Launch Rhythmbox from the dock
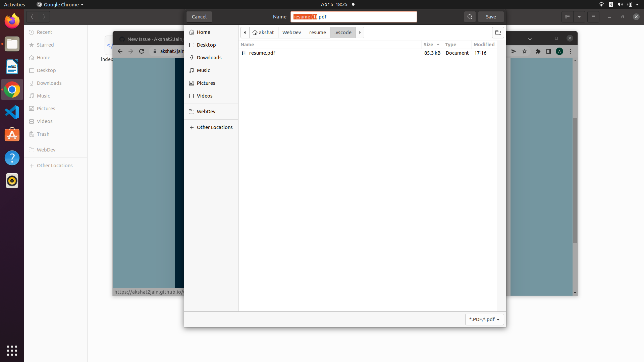644x362 pixels. pos(12,181)
